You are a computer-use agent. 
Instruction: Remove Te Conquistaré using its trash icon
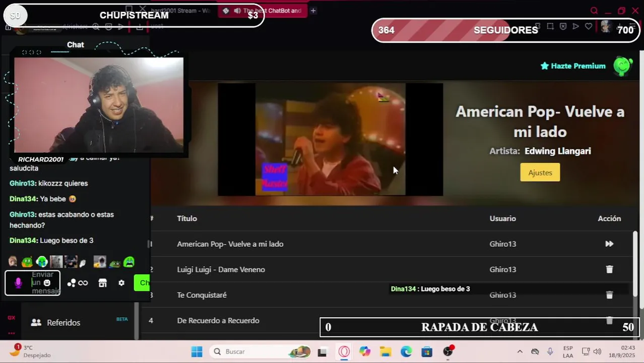pyautogui.click(x=609, y=295)
